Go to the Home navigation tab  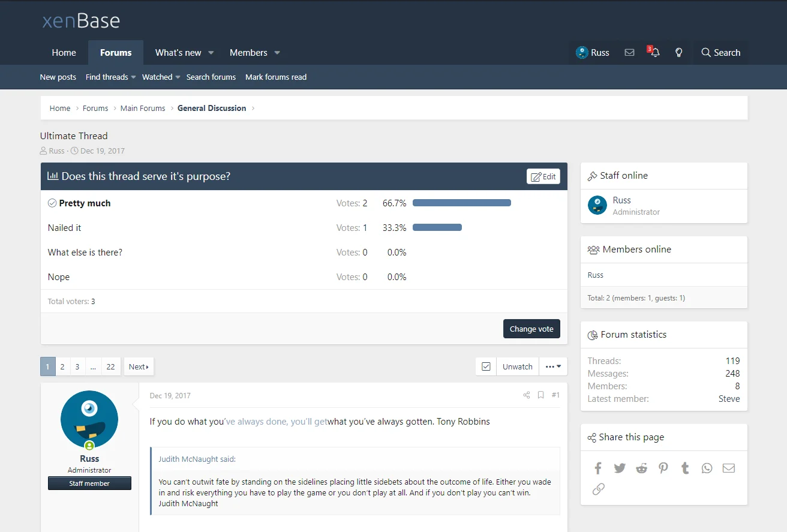click(x=64, y=53)
